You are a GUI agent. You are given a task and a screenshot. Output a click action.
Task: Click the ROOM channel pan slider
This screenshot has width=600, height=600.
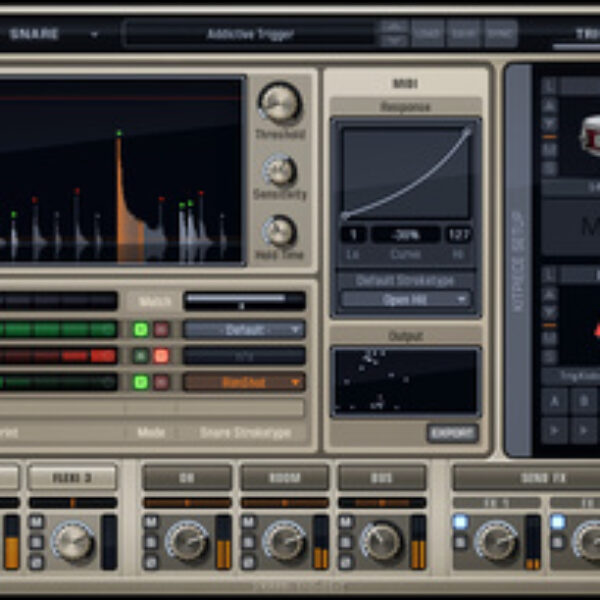point(284,503)
